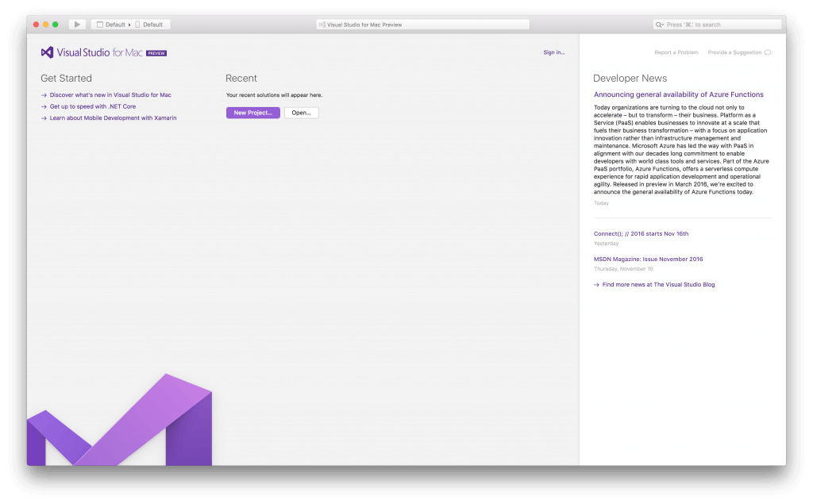Click the 'Yesterday' date label

[606, 244]
